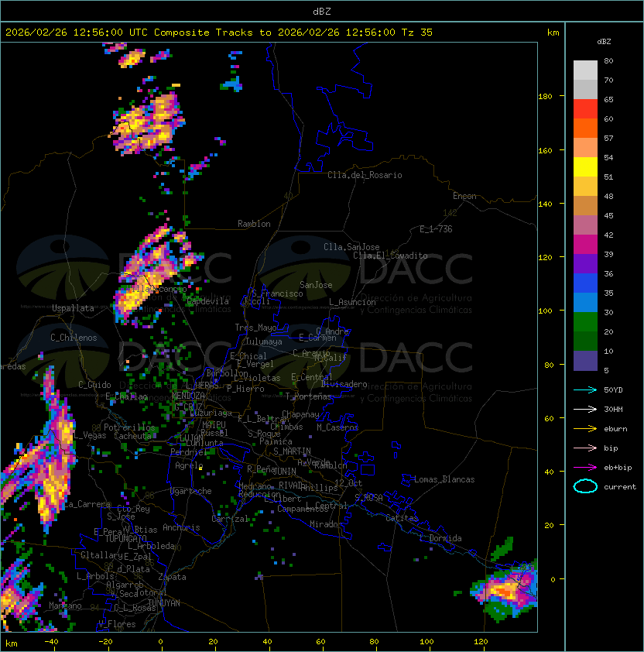Click the 'Tz 35' header value
The height and width of the screenshot is (652, 644).
417,33
